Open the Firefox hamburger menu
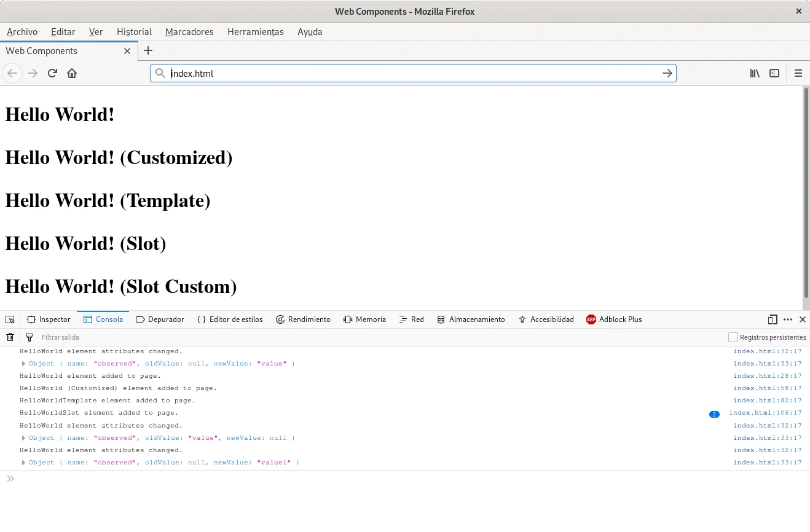 pyautogui.click(x=798, y=73)
